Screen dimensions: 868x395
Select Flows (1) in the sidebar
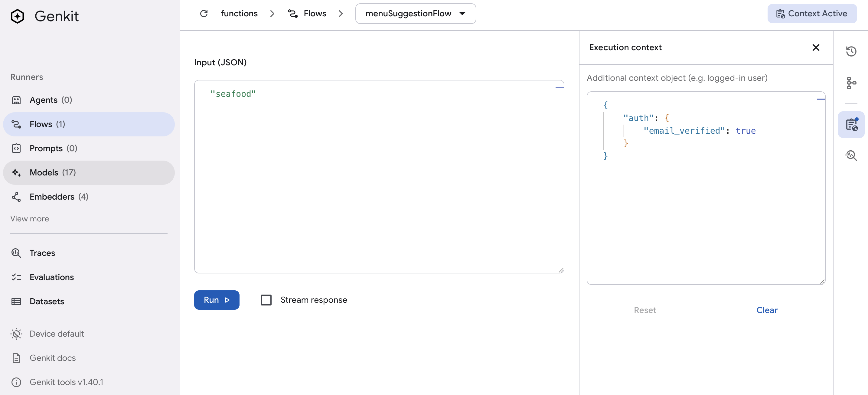click(x=89, y=124)
